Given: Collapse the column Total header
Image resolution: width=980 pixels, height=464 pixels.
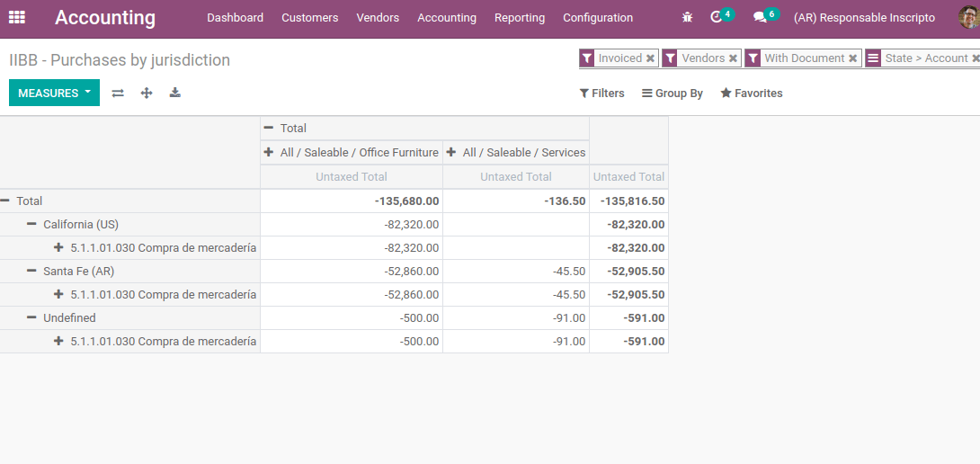Looking at the screenshot, I should pos(425,129).
